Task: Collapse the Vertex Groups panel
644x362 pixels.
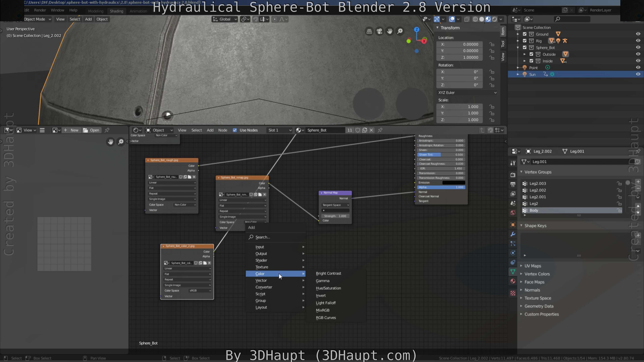Action: click(521, 172)
